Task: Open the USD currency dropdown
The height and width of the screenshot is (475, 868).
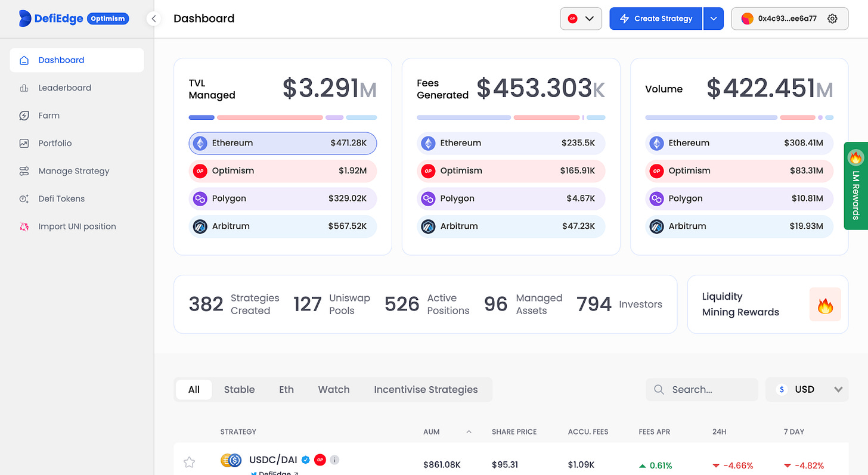Action: point(807,390)
